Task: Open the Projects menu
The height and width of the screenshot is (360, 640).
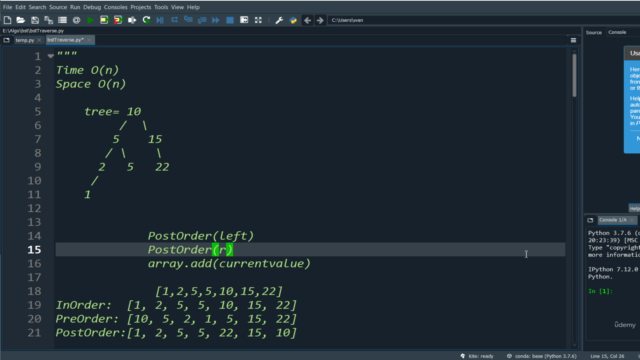Action: click(140, 7)
